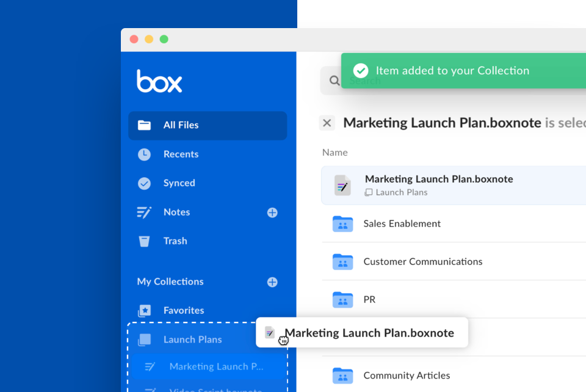
Task: Click the Launch Plans collection icon
Action: (x=144, y=339)
